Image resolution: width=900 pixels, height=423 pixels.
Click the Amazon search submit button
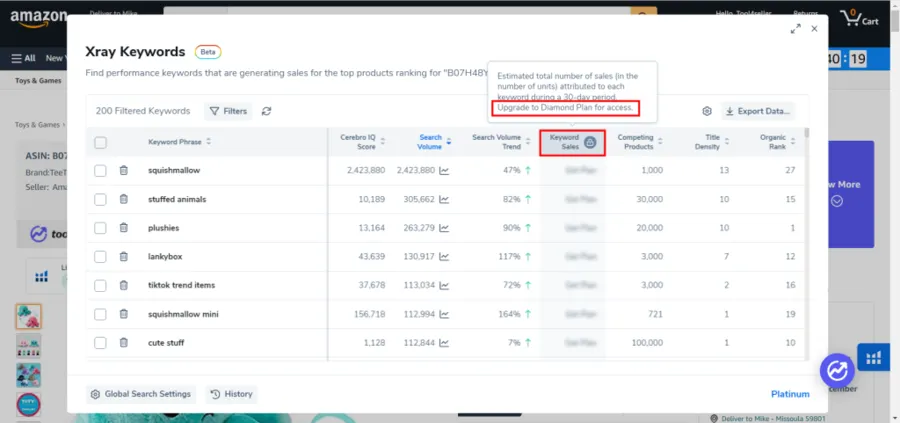(643, 14)
